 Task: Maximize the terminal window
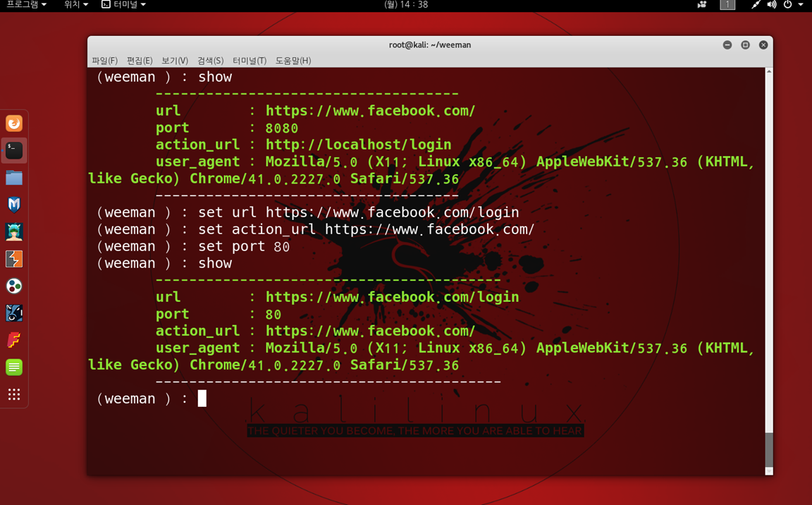(745, 45)
